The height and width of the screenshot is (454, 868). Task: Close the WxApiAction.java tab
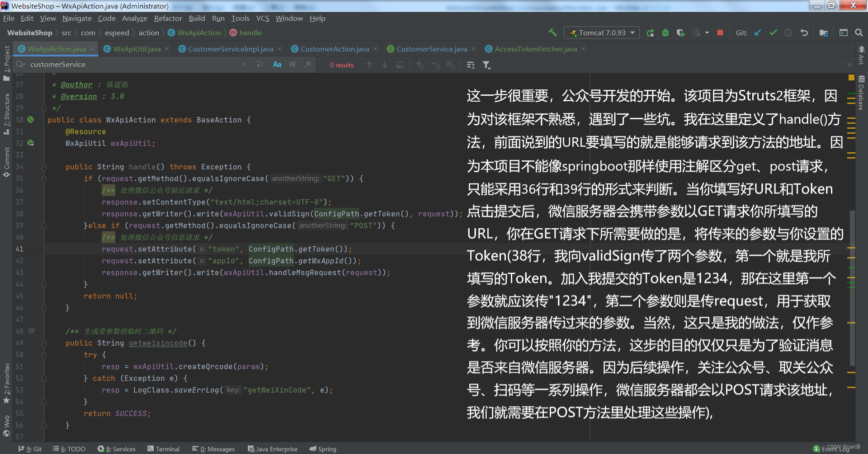click(x=92, y=49)
